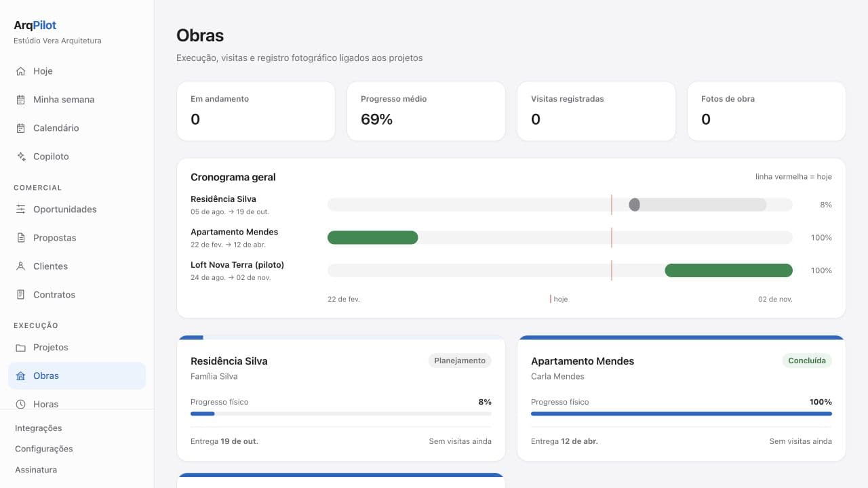This screenshot has height=488, width=868.
Task: Click the Clientes person icon
Action: [20, 266]
